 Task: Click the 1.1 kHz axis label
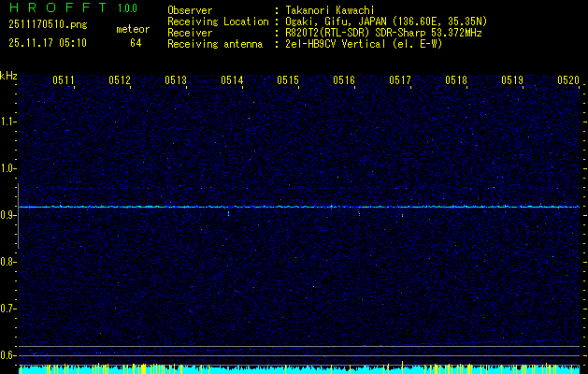click(7, 122)
